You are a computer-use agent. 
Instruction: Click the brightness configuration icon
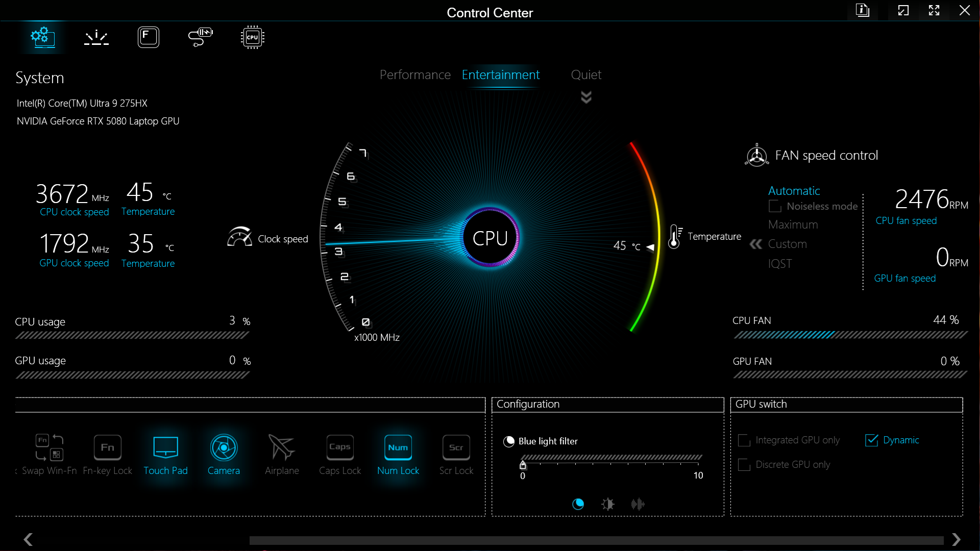pyautogui.click(x=607, y=504)
